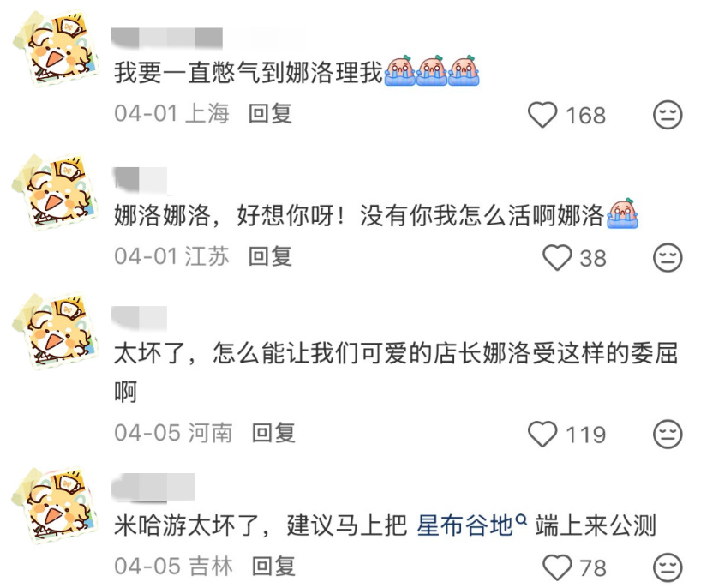Viewport: 713px width, 588px height.
Task: Dislike the Shanghai comment via face icon
Action: (x=668, y=115)
